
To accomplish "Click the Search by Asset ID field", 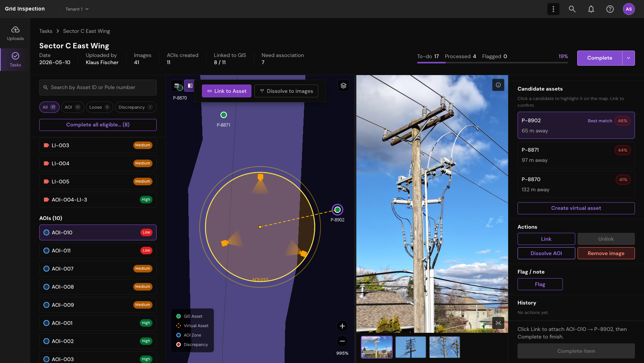I will tap(98, 88).
